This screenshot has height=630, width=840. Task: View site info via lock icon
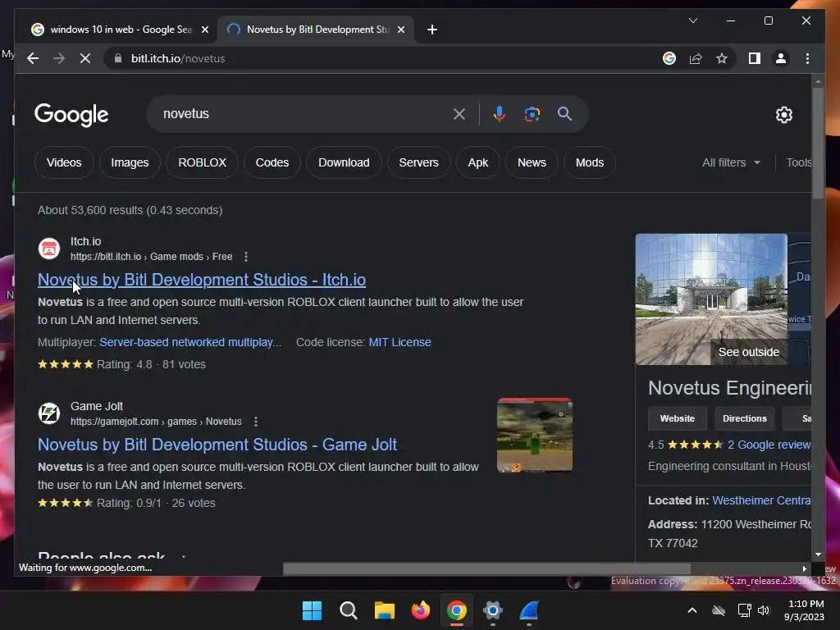[x=118, y=58]
